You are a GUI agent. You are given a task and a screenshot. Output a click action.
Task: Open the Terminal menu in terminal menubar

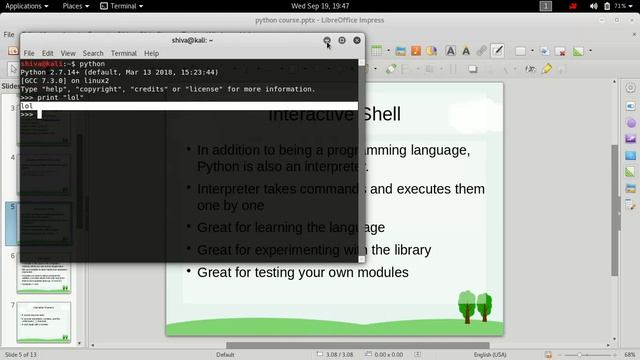124,53
